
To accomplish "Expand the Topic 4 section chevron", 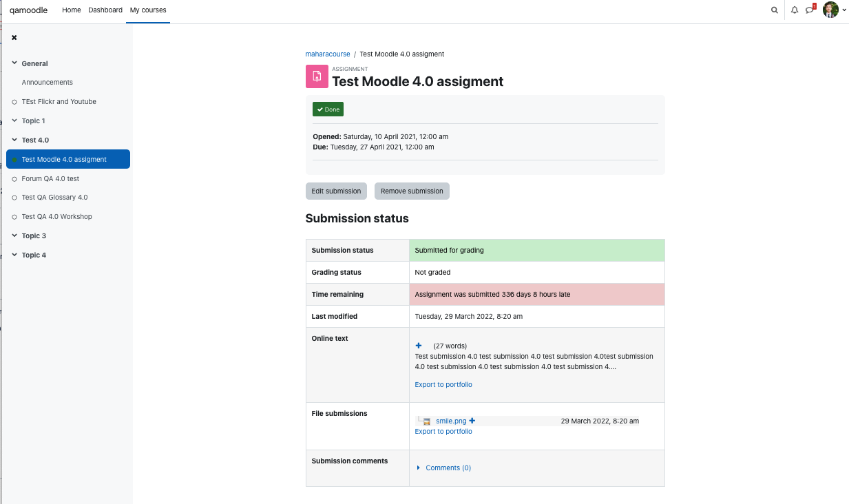I will 14,255.
